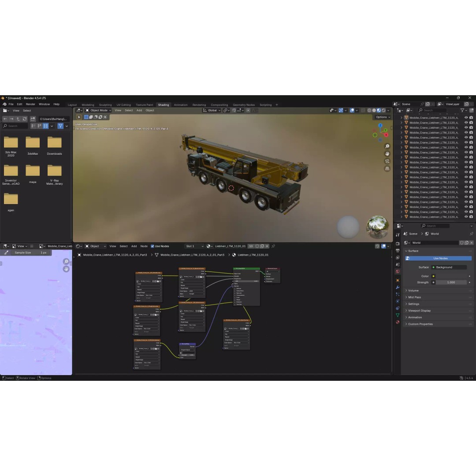Click the Fake User shield next to World
This screenshot has height=476, width=476.
[x=462, y=242]
